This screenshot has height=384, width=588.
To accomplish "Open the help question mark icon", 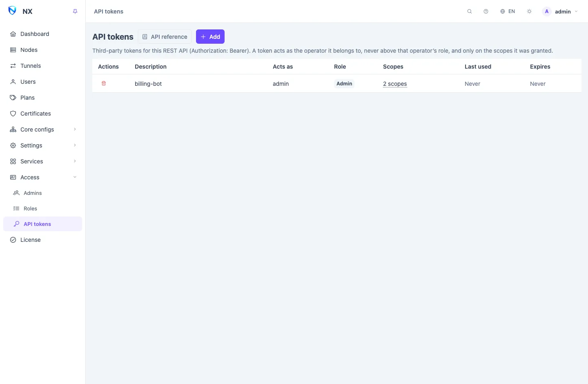I will pos(486,11).
